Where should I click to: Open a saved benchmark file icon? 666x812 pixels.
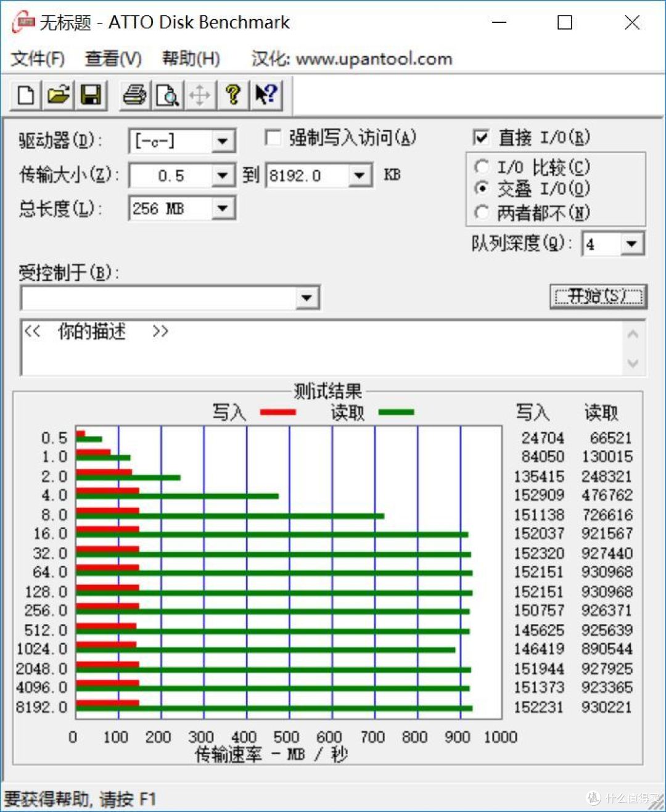pos(58,96)
